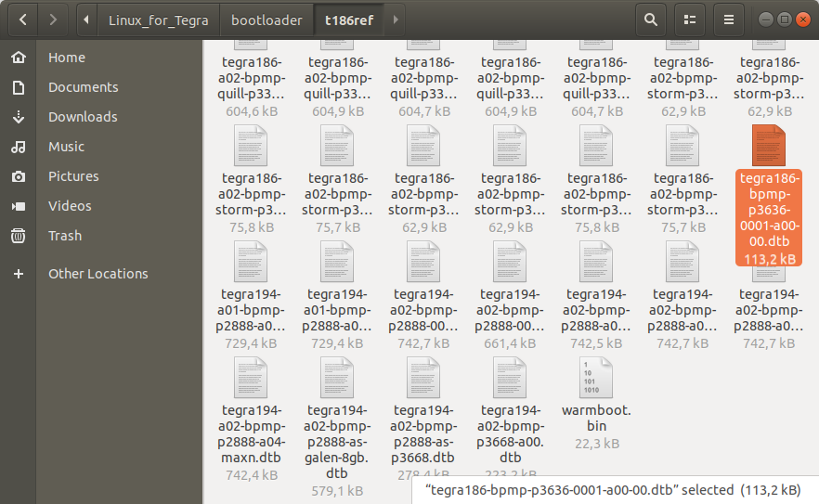The height and width of the screenshot is (504, 819).
Task: Minimize the file manager window
Action: coord(766,19)
